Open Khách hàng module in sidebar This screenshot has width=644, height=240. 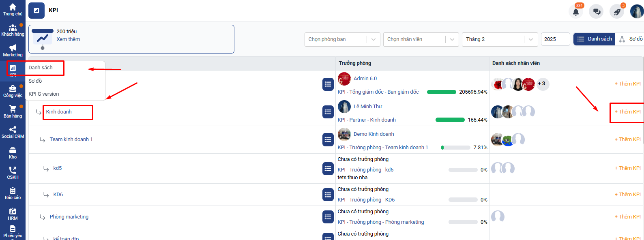click(x=13, y=30)
